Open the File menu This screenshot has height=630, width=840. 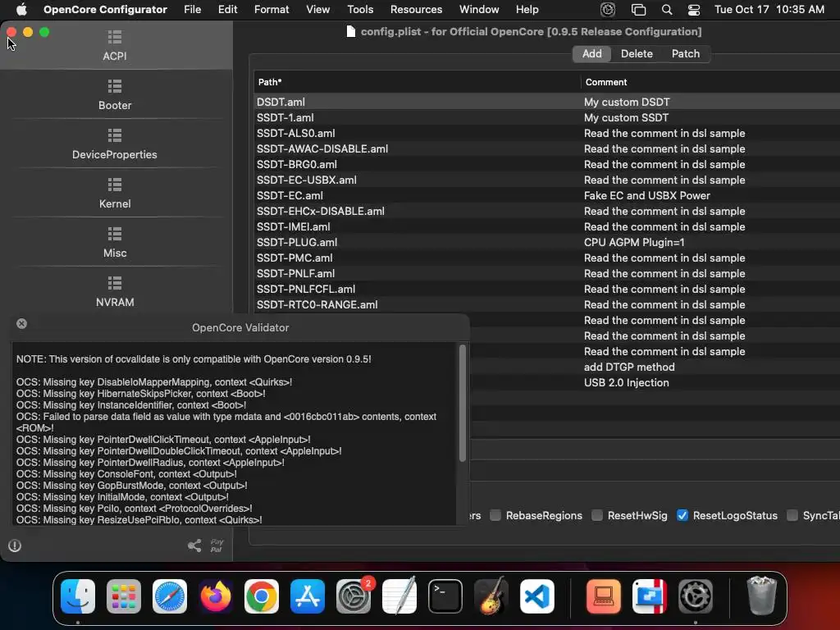(192, 10)
